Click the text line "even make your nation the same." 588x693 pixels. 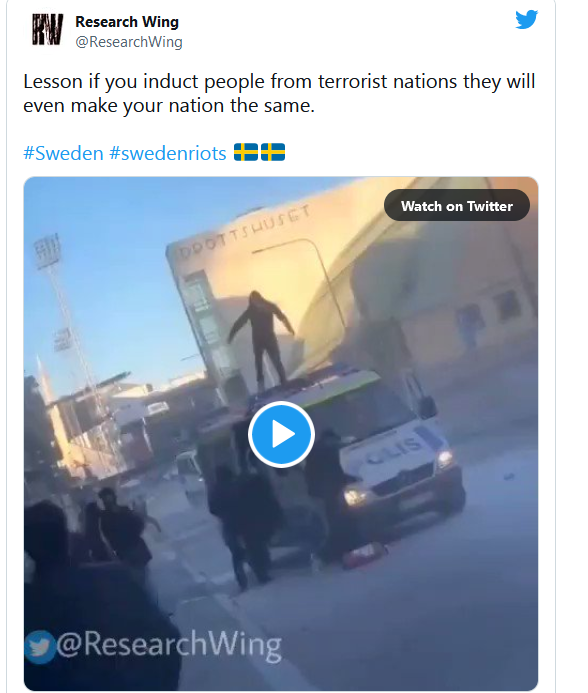pos(169,106)
